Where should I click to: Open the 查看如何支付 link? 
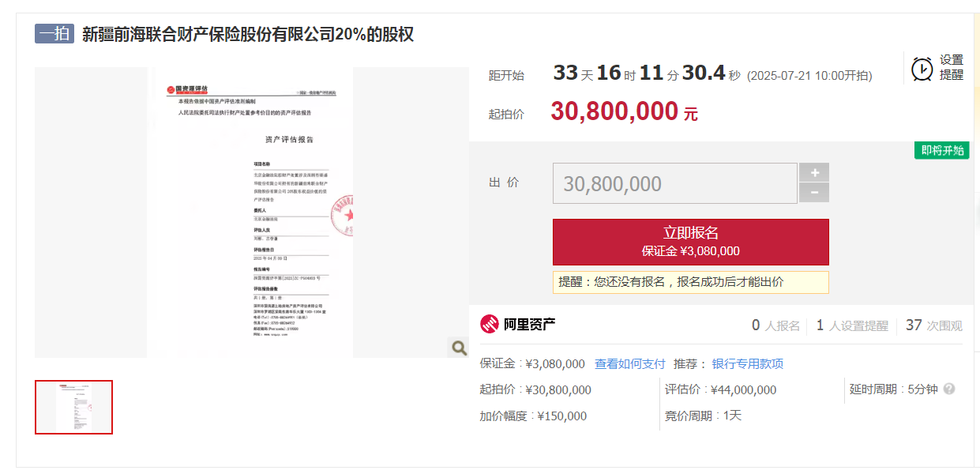[x=629, y=364]
